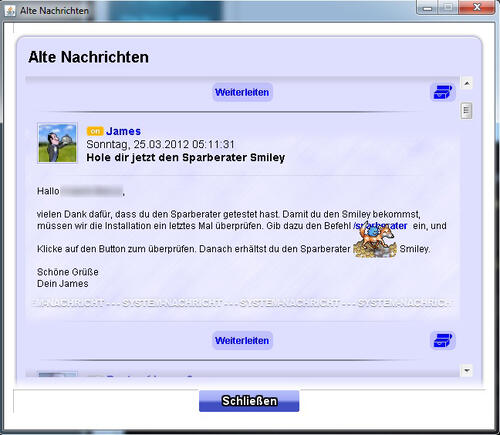
Task: Select the subject 'Hole dir jetzt den Sparberater Smiley'
Action: [186, 157]
